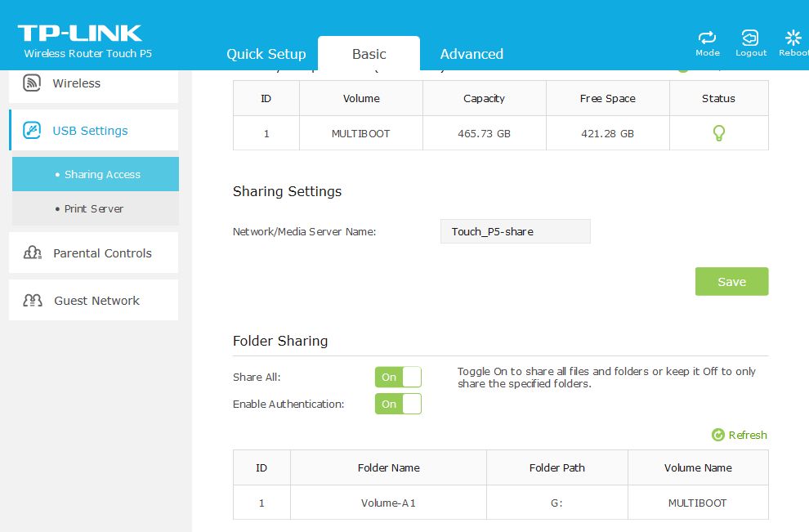
Task: Open the Quick Setup tab
Action: [266, 54]
